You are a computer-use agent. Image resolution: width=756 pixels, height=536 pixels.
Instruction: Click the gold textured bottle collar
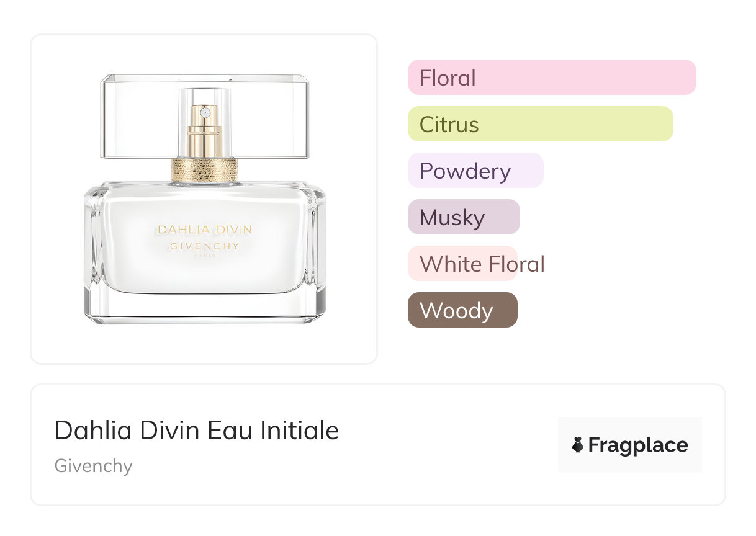[x=204, y=170]
